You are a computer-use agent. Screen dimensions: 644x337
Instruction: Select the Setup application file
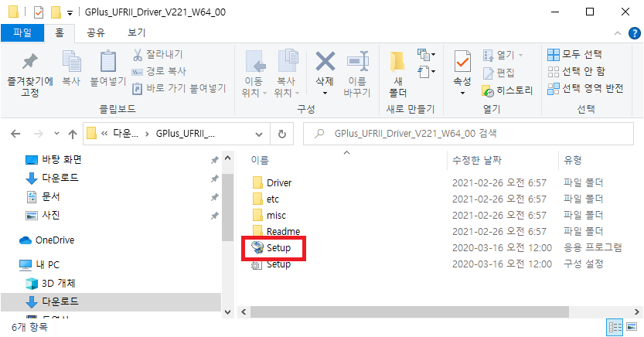pos(278,248)
